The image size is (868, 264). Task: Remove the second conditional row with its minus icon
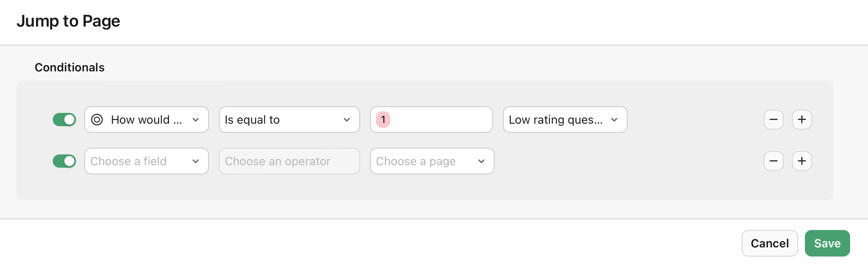773,161
